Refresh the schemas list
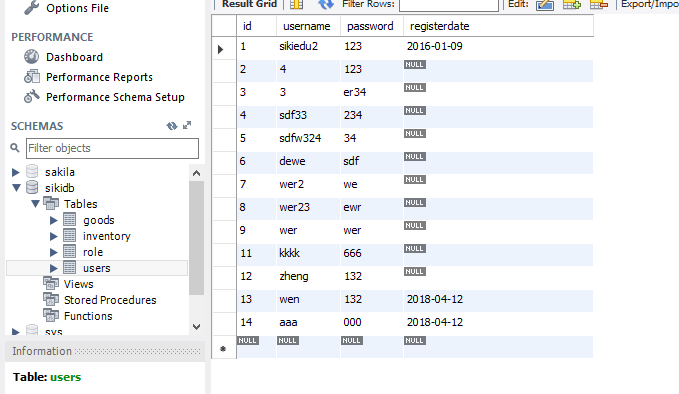 [172, 126]
